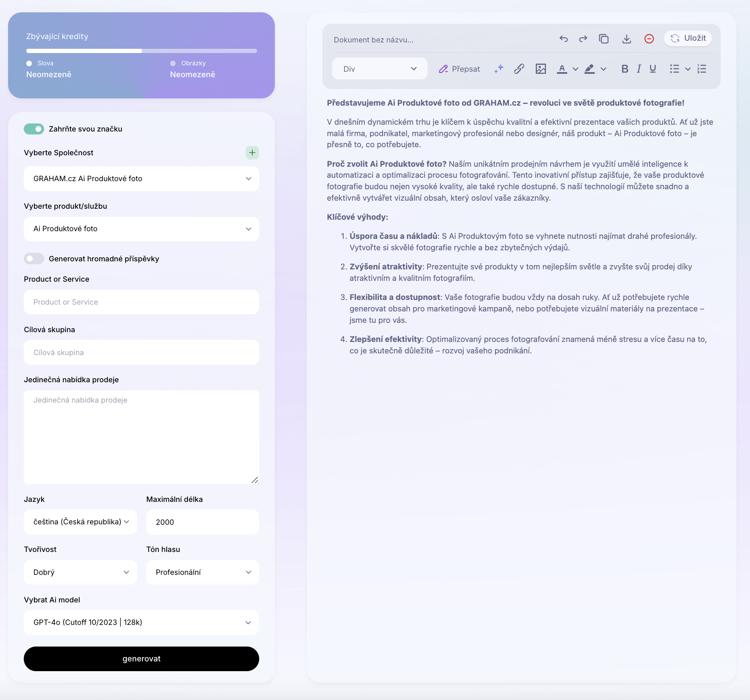Delete document with the red minus icon
Viewport: 750px width, 700px height.
(649, 39)
